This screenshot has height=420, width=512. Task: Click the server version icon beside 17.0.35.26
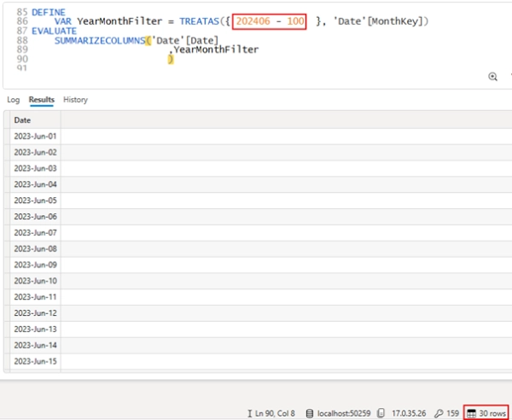[x=382, y=413]
